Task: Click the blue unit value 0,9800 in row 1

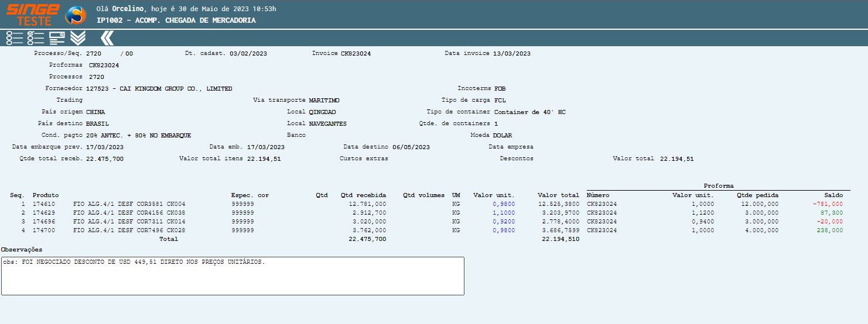Action: coord(503,204)
